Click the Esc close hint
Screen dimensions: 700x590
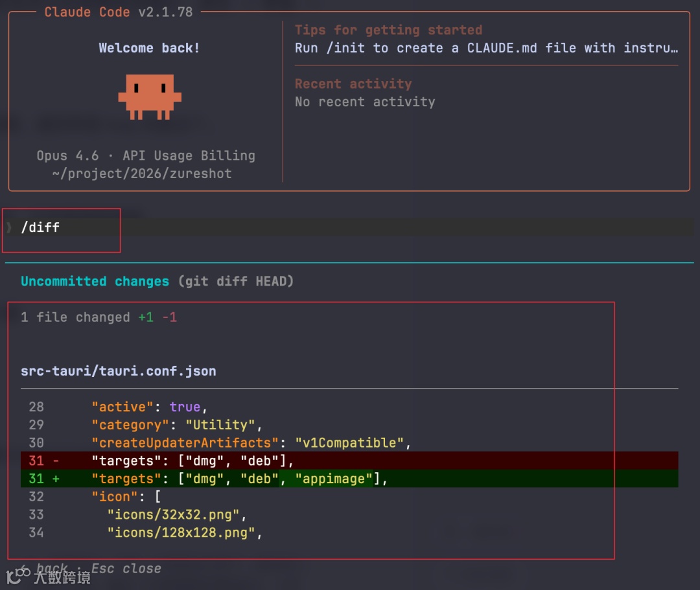(126, 569)
